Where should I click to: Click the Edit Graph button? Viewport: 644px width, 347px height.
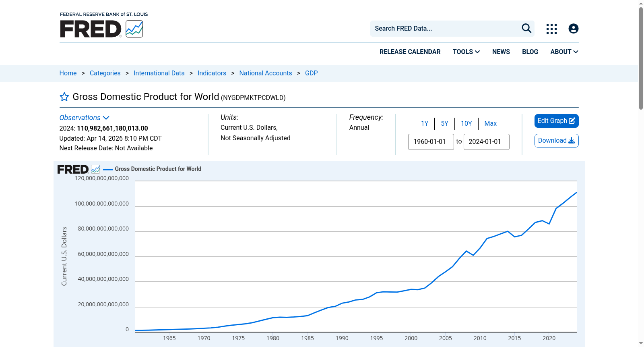tap(556, 121)
